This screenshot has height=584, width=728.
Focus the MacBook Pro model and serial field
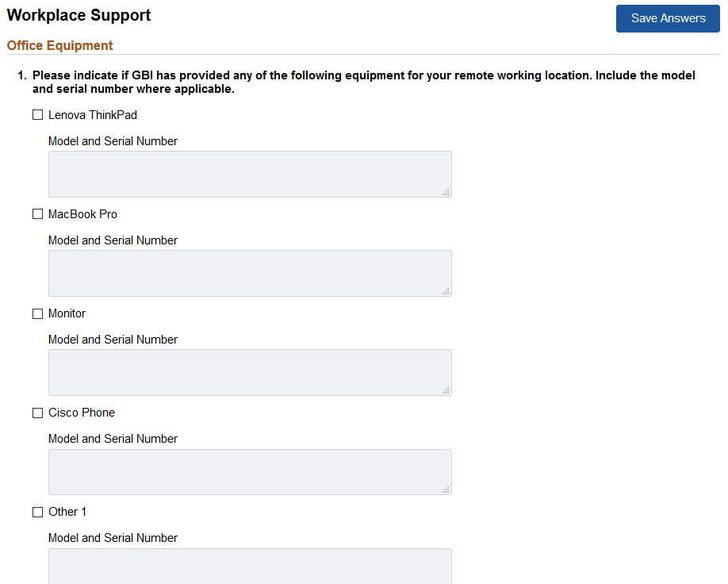point(250,272)
